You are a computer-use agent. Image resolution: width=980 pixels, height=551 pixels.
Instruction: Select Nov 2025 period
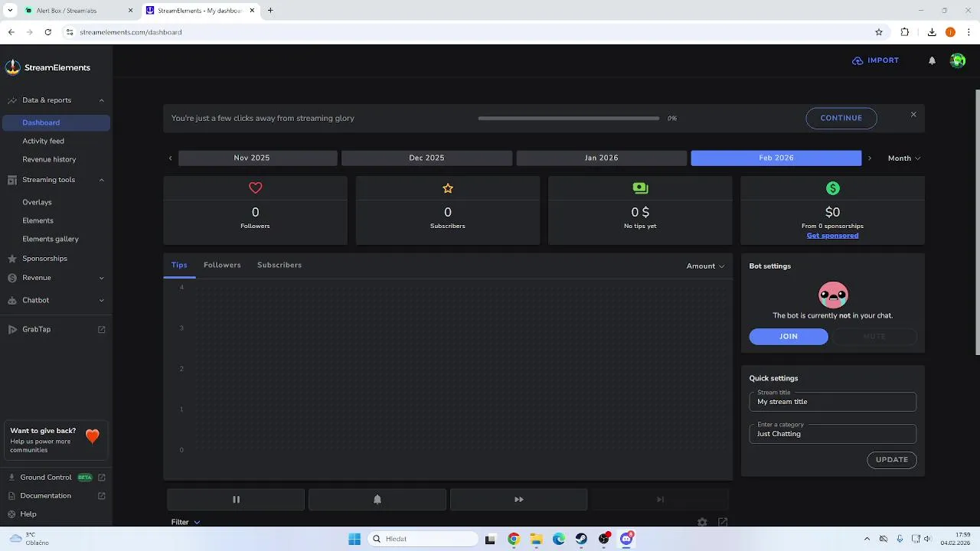point(258,158)
